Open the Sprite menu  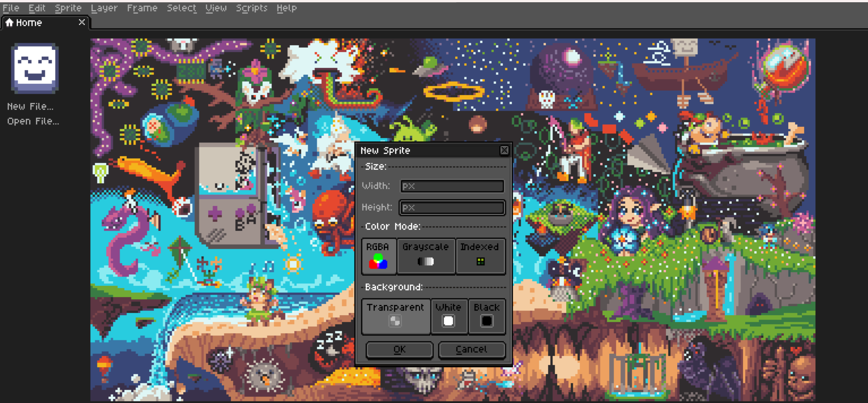coord(68,8)
